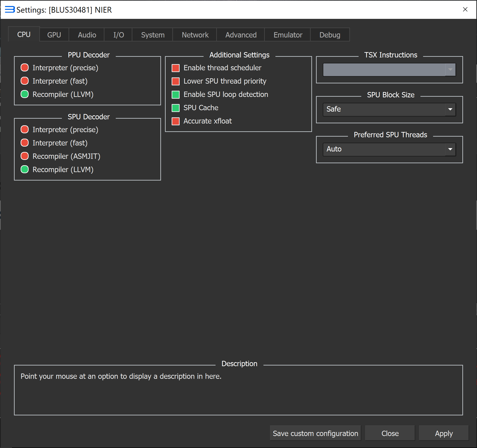Click the RPCS3 logo icon in title bar
Screen dimensions: 477x448
(x=10, y=10)
